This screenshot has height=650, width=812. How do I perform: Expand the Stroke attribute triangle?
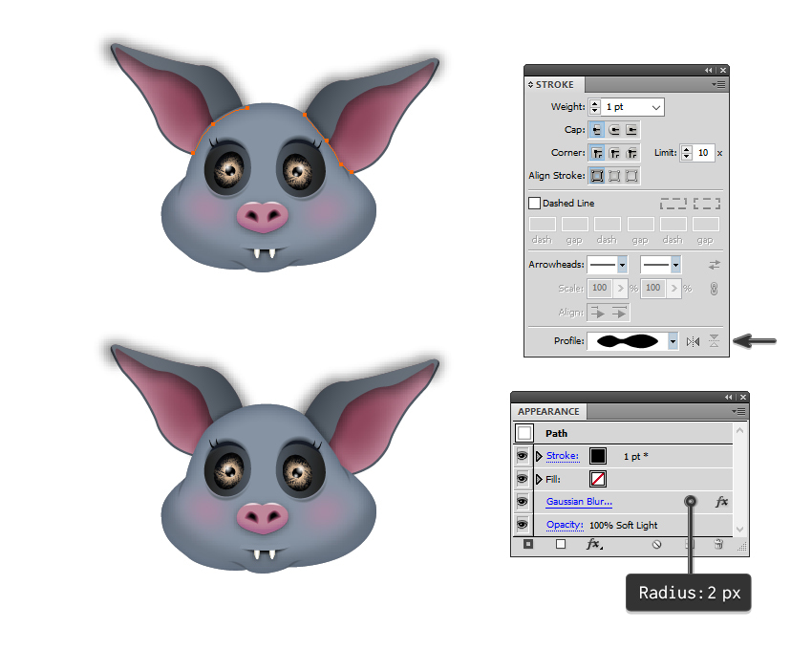click(x=539, y=456)
